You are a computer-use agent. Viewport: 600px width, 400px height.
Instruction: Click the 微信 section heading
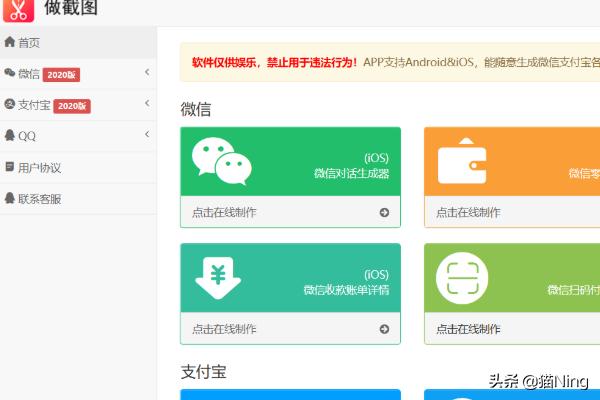[x=196, y=109]
